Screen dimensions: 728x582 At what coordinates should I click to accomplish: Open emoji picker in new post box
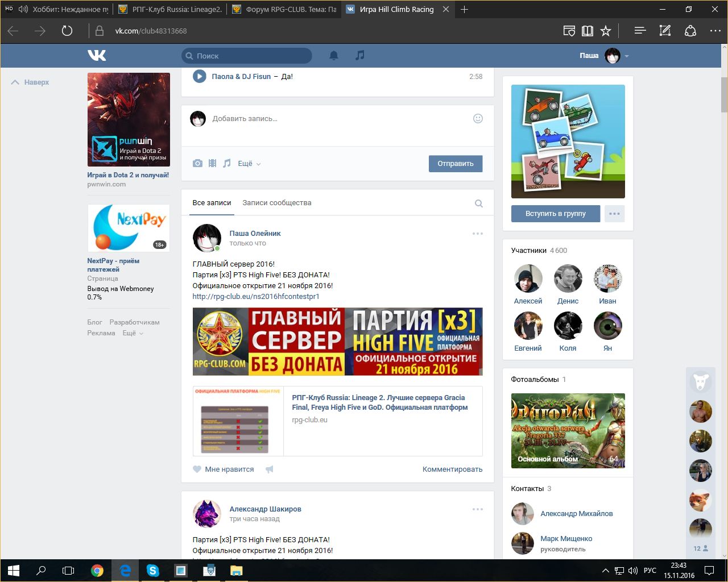click(478, 118)
